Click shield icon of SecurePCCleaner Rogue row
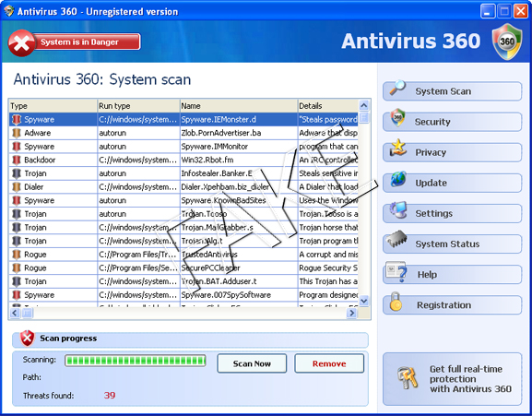532x416 pixels. 17,268
